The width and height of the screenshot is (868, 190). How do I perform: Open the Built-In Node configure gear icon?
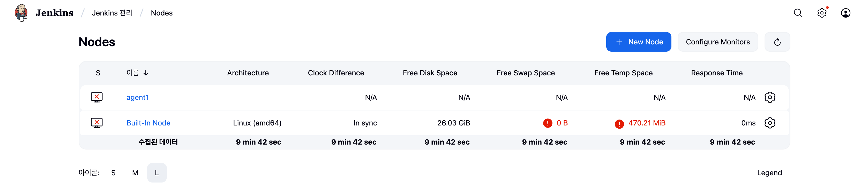click(x=770, y=123)
